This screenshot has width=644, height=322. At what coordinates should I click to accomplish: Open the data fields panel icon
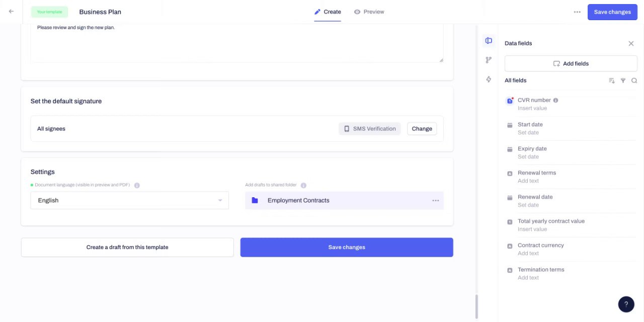coord(489,41)
